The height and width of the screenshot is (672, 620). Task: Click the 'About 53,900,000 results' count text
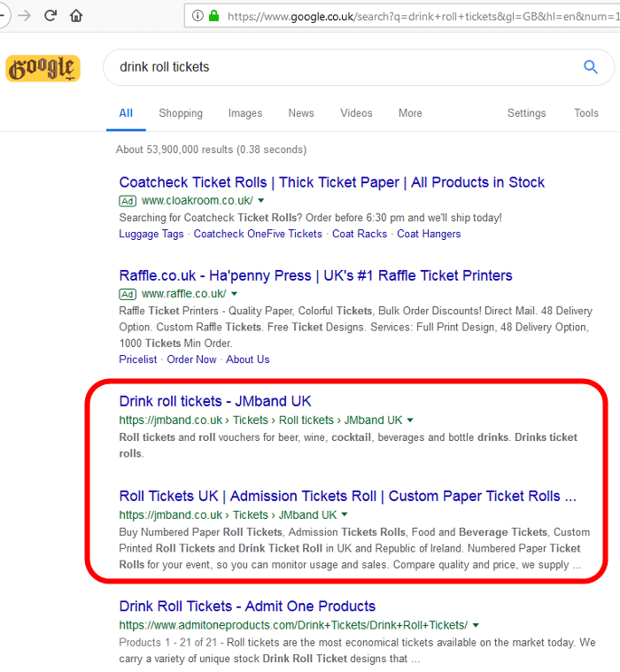point(212,150)
